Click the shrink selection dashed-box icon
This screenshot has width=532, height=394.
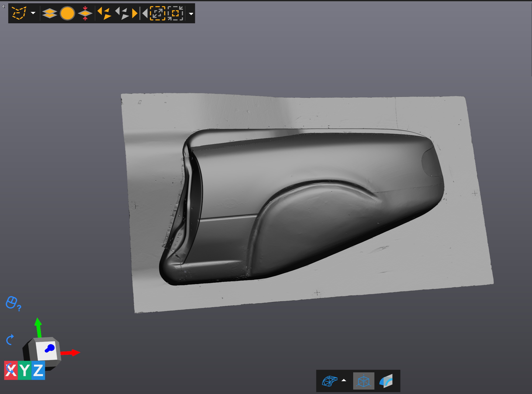[x=175, y=13]
